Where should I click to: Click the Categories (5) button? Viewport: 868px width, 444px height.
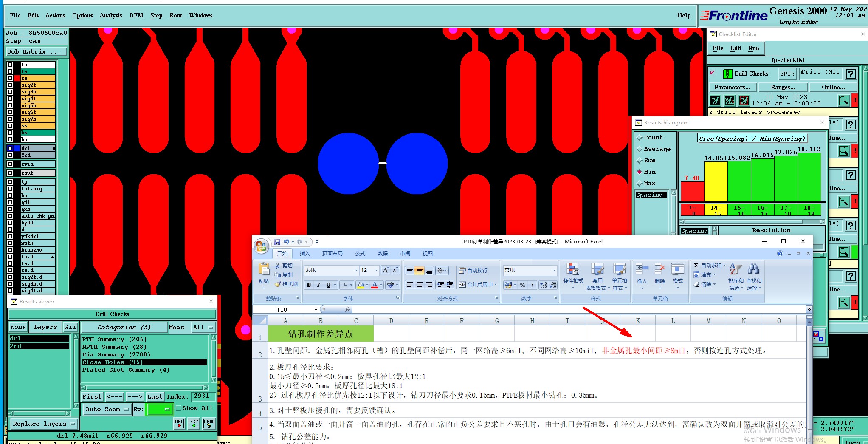[x=124, y=327]
